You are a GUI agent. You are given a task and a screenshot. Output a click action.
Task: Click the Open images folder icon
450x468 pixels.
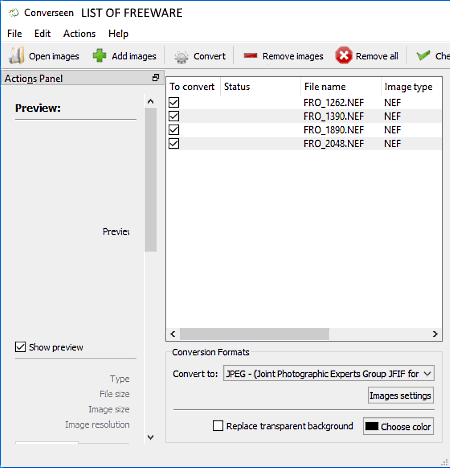point(16,55)
